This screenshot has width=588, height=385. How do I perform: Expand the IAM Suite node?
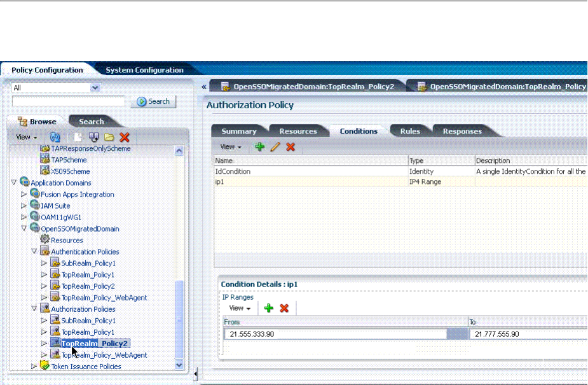(24, 206)
